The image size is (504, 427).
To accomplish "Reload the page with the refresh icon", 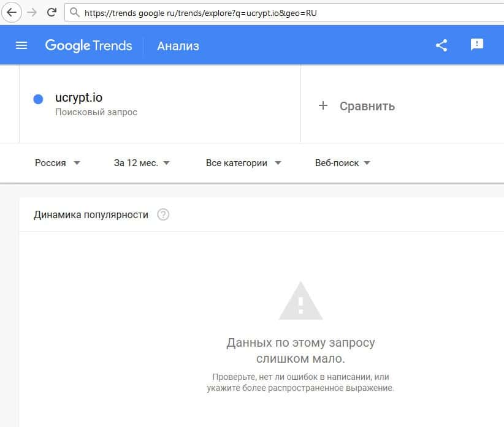I will click(x=52, y=12).
